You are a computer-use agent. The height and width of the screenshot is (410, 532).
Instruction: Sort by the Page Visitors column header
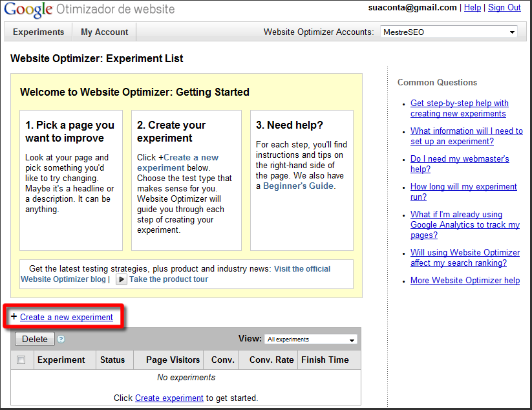click(x=173, y=360)
